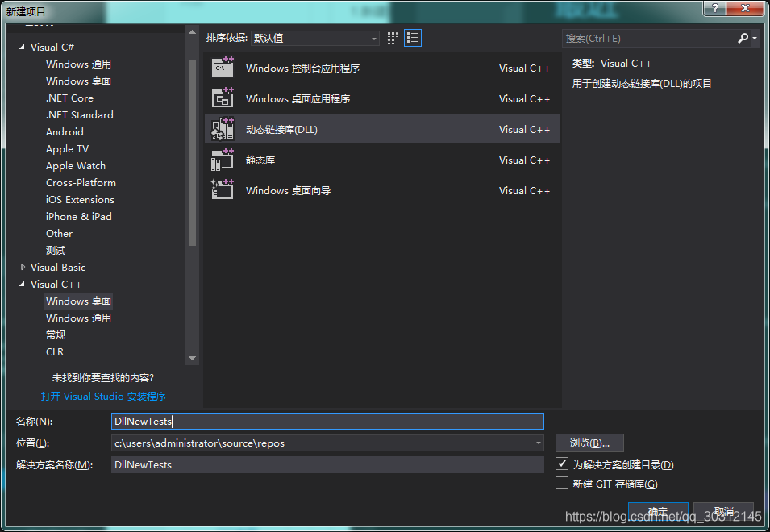Click the help question mark button
Screen dimensions: 770x532
coord(715,8)
